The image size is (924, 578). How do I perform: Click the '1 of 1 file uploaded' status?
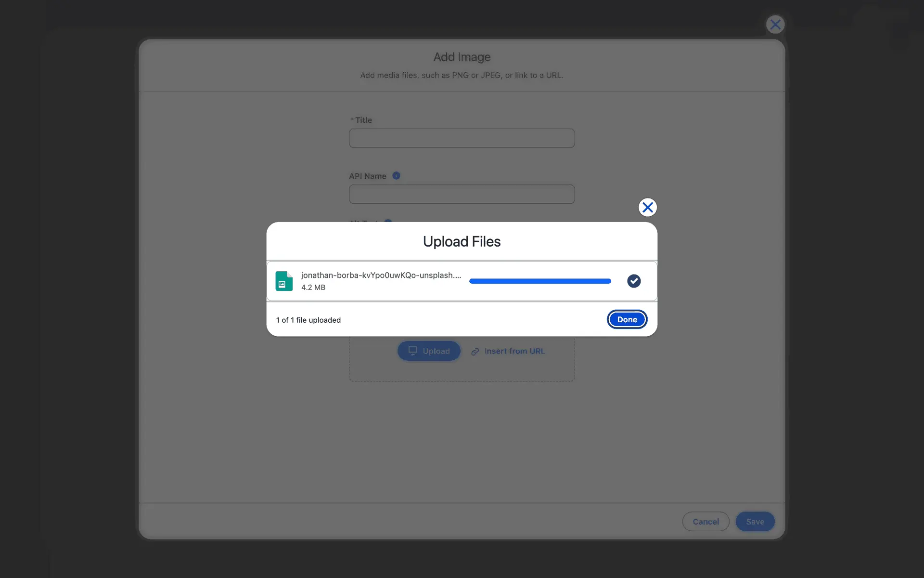coord(308,320)
